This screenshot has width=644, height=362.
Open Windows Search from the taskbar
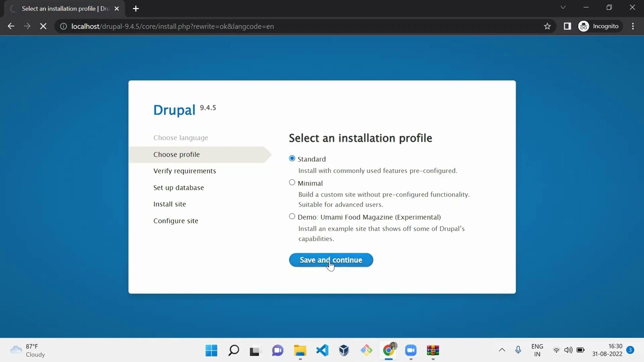[x=233, y=350]
